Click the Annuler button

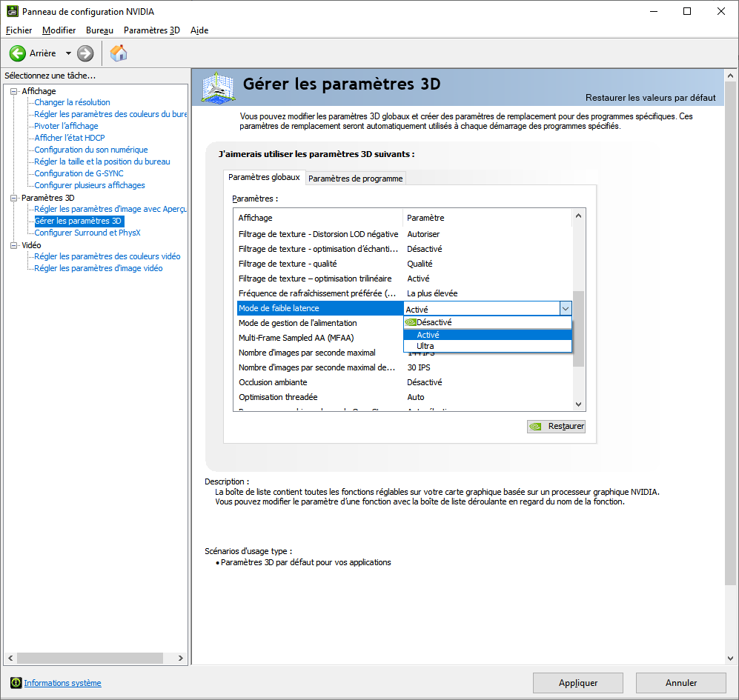[x=680, y=682]
